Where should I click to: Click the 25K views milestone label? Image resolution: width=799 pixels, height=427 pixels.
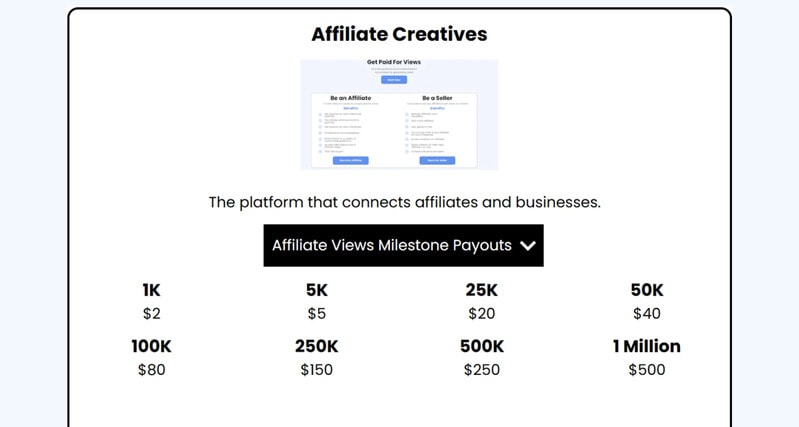pos(481,290)
